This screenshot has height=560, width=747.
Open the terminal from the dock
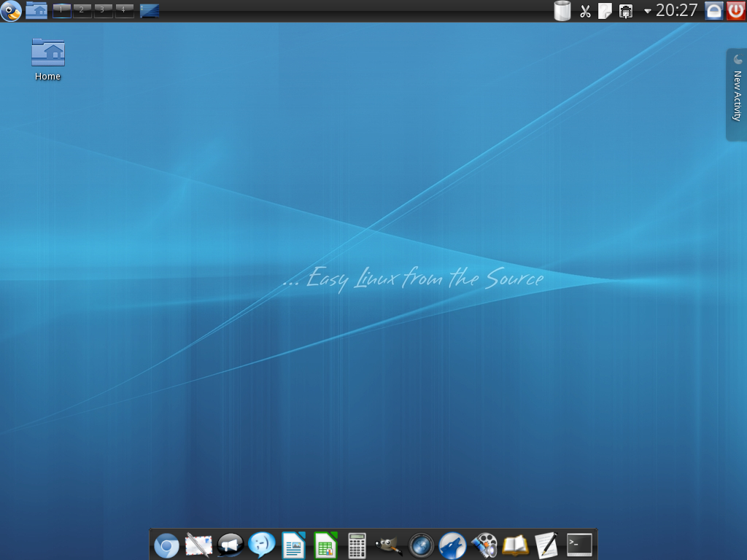[579, 544]
